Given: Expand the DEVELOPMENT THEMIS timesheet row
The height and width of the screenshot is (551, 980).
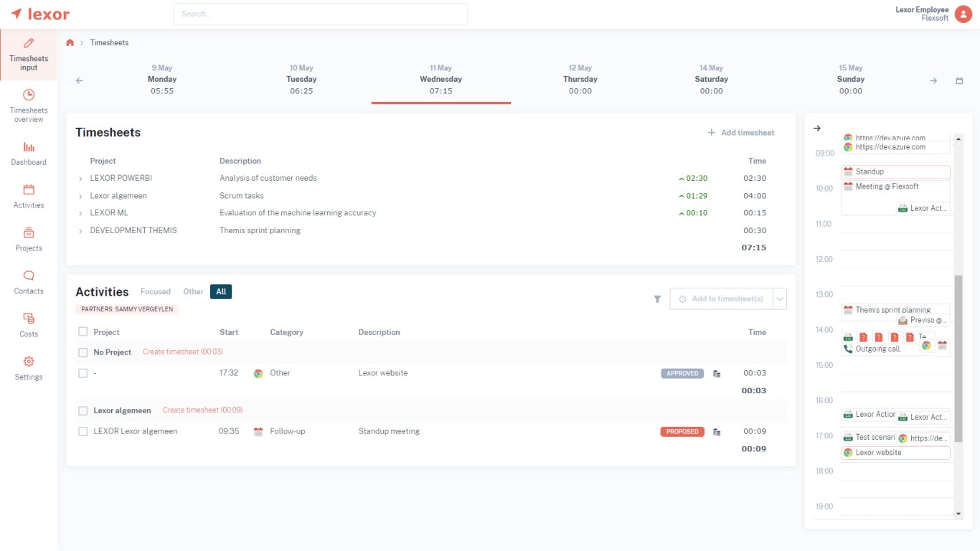Looking at the screenshot, I should pyautogui.click(x=80, y=231).
